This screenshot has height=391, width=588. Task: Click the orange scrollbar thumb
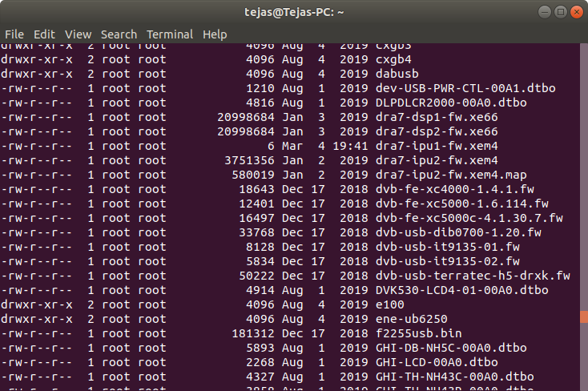(x=584, y=316)
